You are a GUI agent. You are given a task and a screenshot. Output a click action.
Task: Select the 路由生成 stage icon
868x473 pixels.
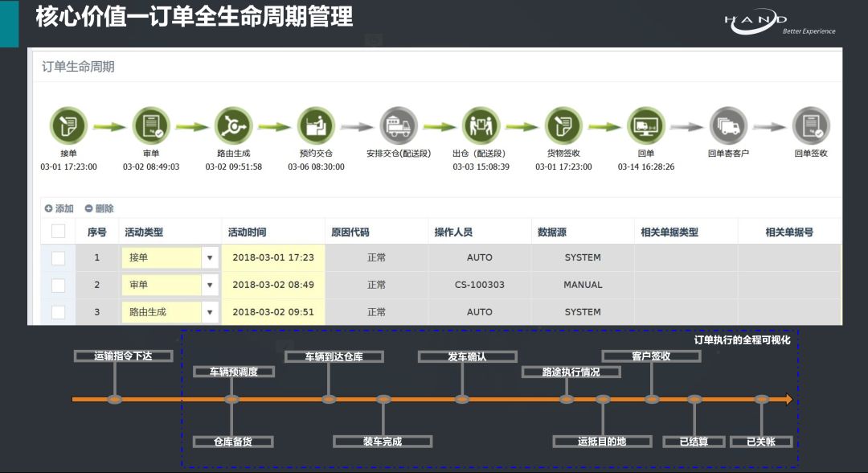[x=233, y=125]
